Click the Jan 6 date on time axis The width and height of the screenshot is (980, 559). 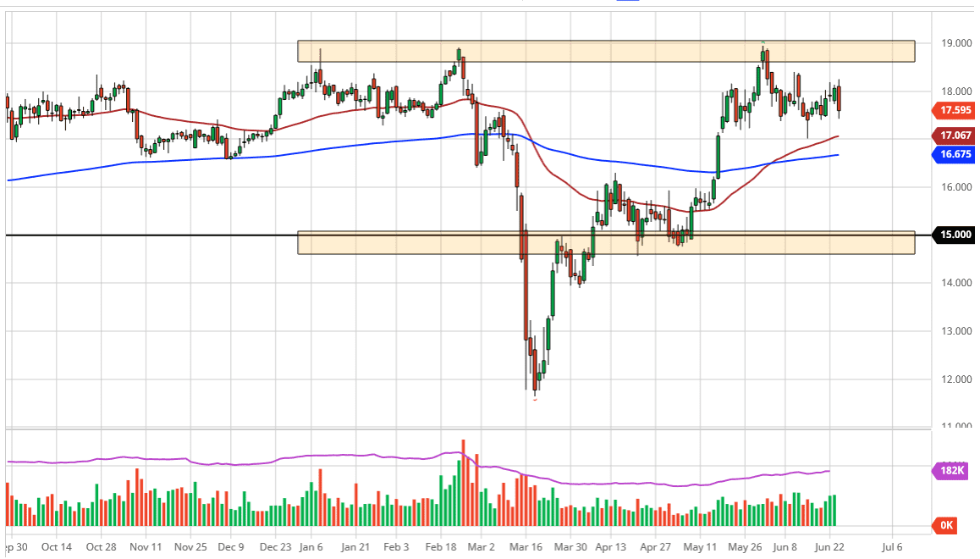tap(311, 546)
